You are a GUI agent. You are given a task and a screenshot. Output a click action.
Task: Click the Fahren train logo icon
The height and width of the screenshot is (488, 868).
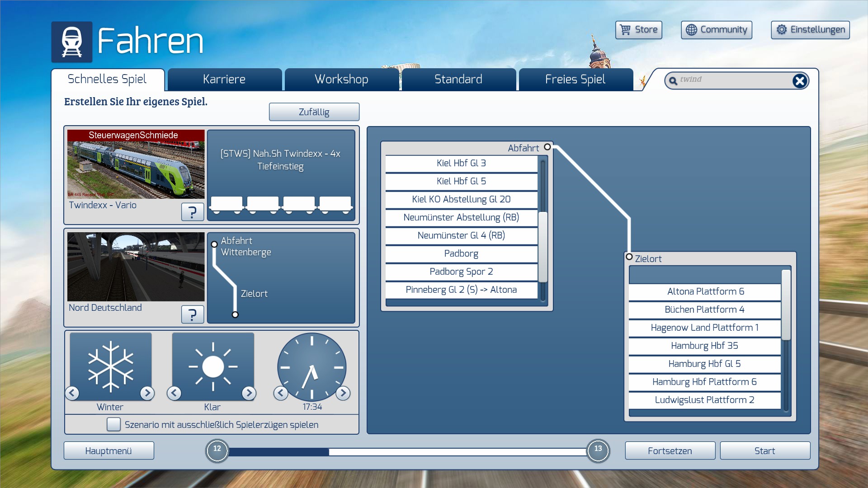[x=71, y=42]
